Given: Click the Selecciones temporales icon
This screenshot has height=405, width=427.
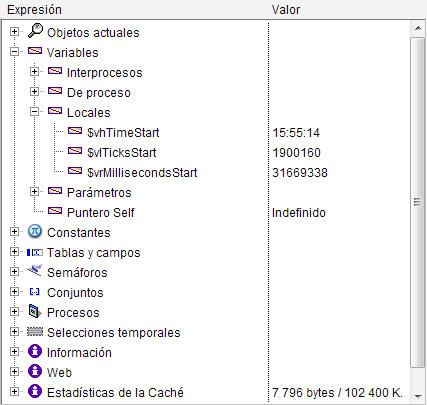Looking at the screenshot, I should [35, 332].
